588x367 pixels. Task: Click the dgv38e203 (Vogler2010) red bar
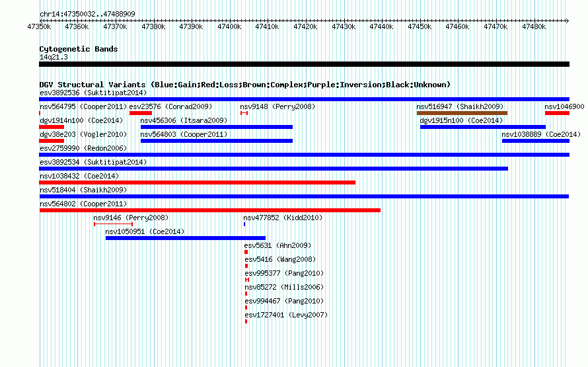pos(52,141)
